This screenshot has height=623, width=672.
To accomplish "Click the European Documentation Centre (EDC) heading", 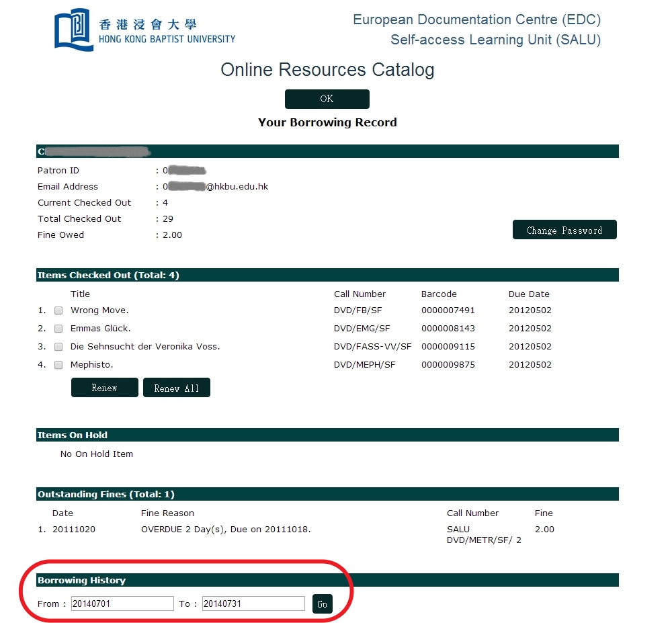I will point(476,19).
